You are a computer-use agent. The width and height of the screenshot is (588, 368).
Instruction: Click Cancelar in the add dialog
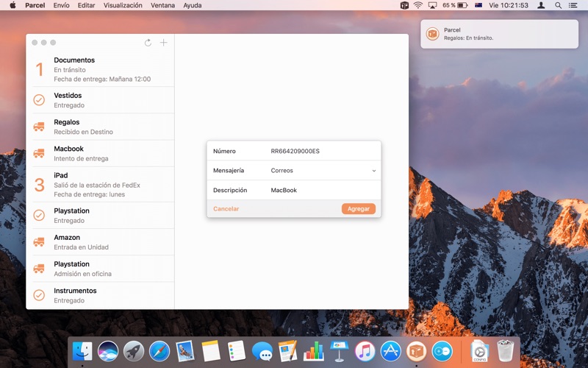(x=226, y=209)
